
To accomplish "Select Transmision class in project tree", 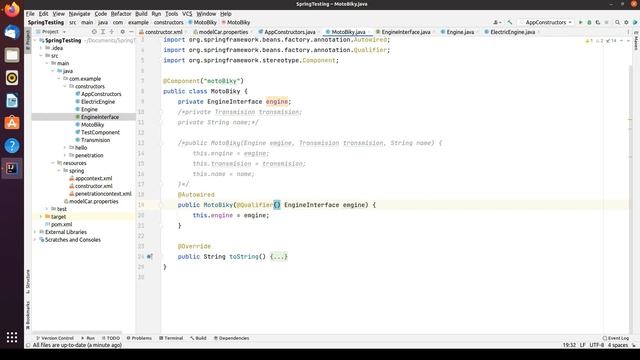I will point(95,140).
